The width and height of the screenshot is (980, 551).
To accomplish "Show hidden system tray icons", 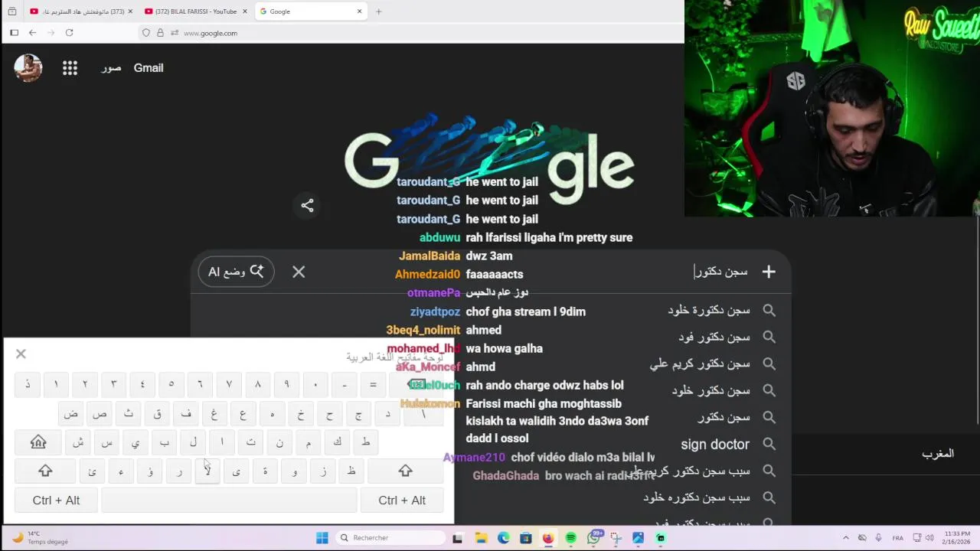I will click(x=845, y=538).
